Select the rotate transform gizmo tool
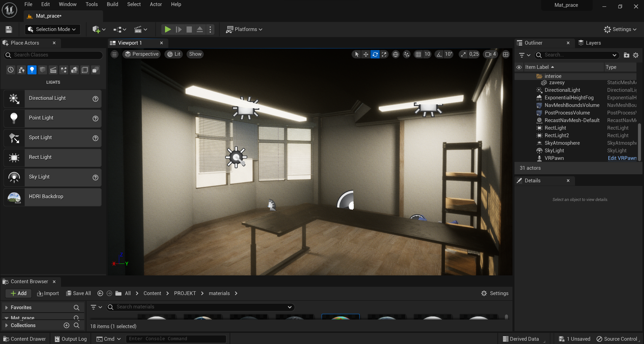 click(375, 54)
